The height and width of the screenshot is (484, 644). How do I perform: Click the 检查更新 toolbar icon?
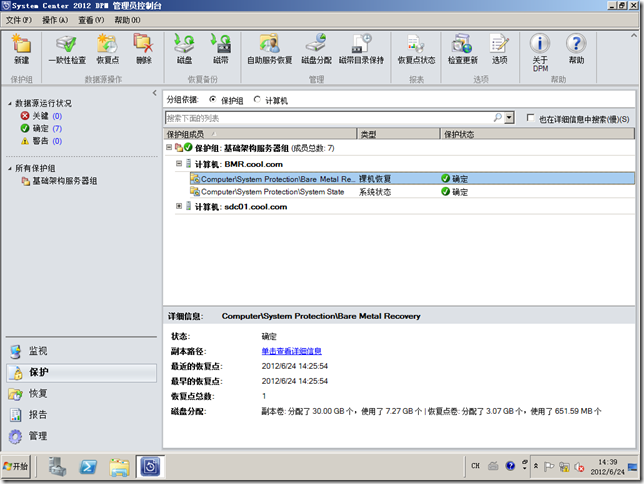[x=462, y=49]
